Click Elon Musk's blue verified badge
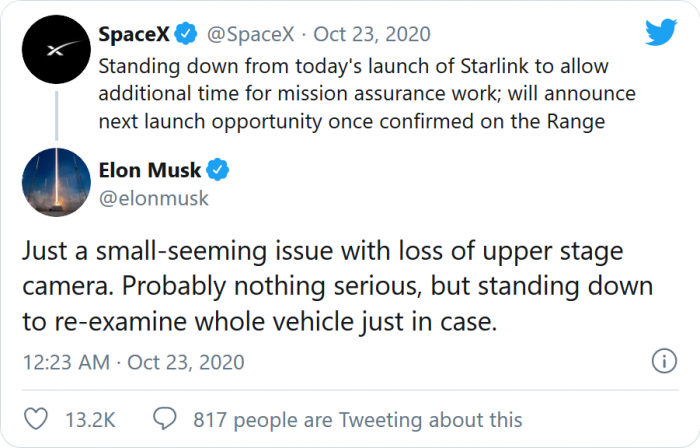The height and width of the screenshot is (448, 700). point(218,170)
